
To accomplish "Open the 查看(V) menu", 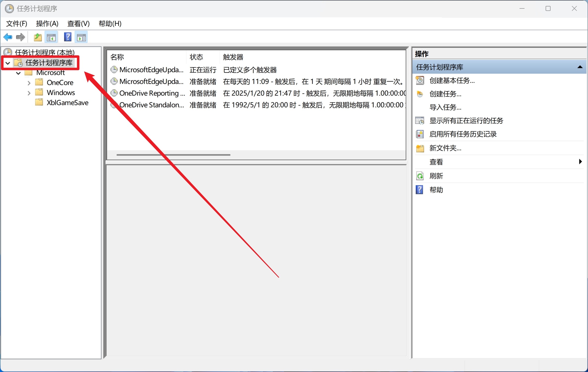I will pyautogui.click(x=78, y=24).
